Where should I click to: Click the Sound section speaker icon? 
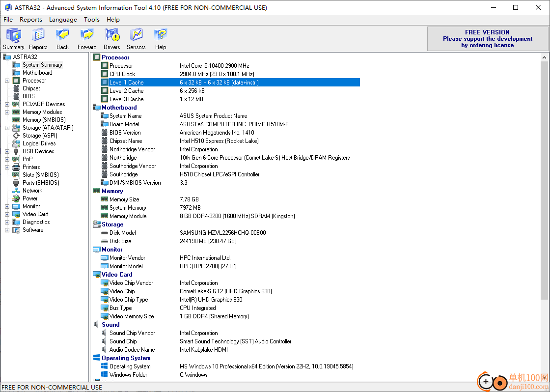coord(96,325)
